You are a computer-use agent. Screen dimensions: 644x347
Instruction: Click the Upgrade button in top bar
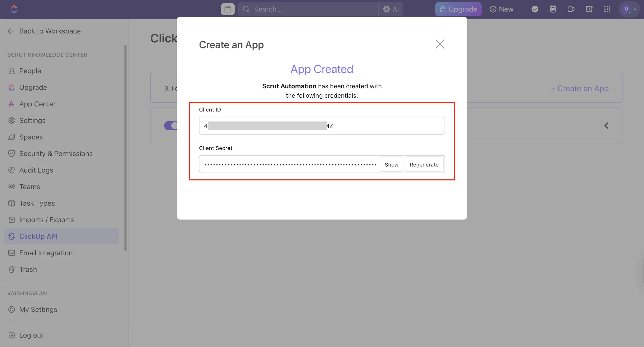pyautogui.click(x=458, y=9)
